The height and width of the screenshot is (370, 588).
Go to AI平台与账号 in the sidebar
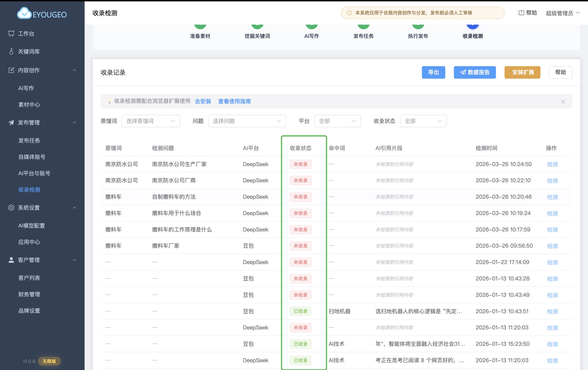pyautogui.click(x=34, y=173)
